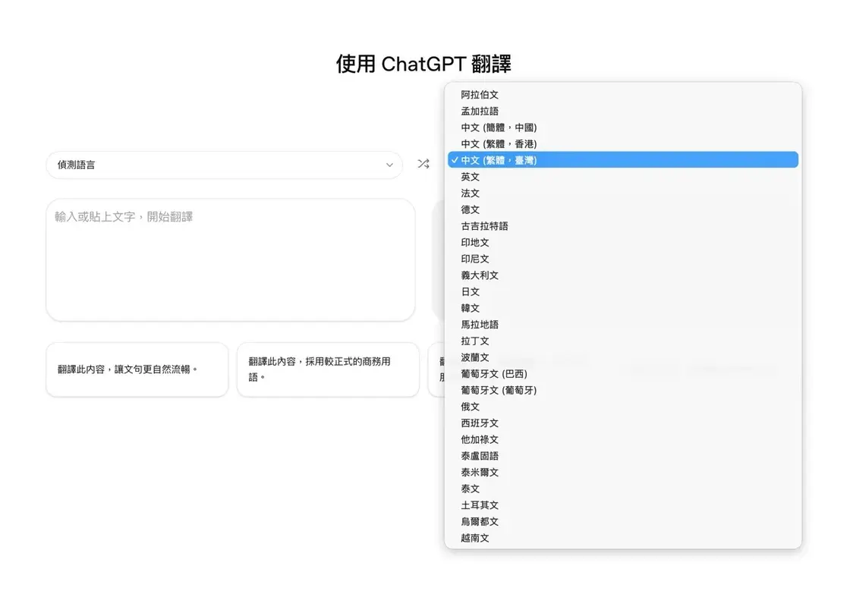Viewport: 850px width, 616px height.
Task: Click the 使用 ChatGPT 翻譯 heading
Action: tap(423, 64)
